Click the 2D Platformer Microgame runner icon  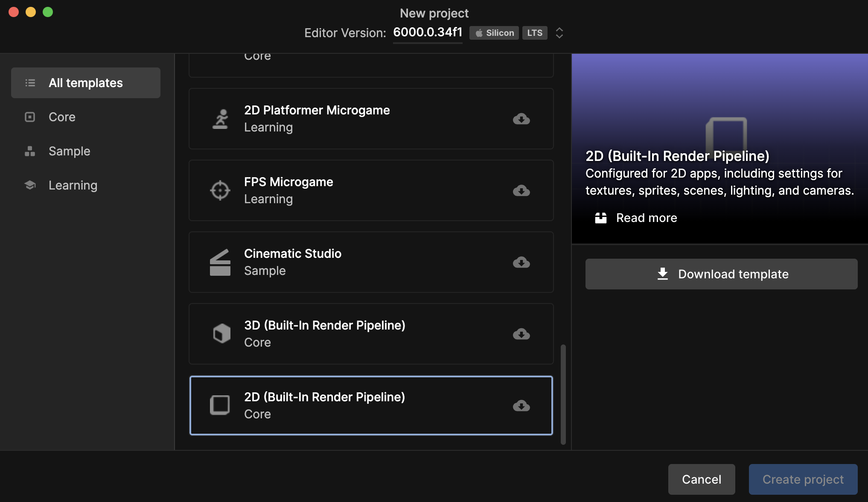(x=220, y=119)
